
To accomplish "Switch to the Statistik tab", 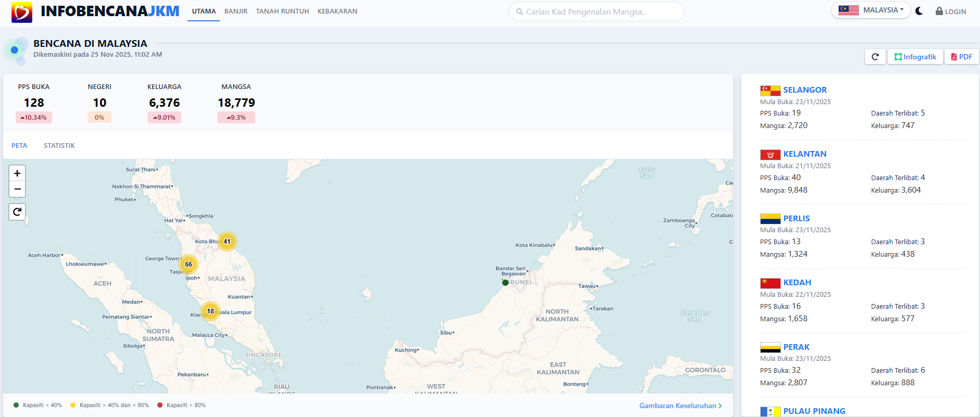I will click(x=59, y=146).
